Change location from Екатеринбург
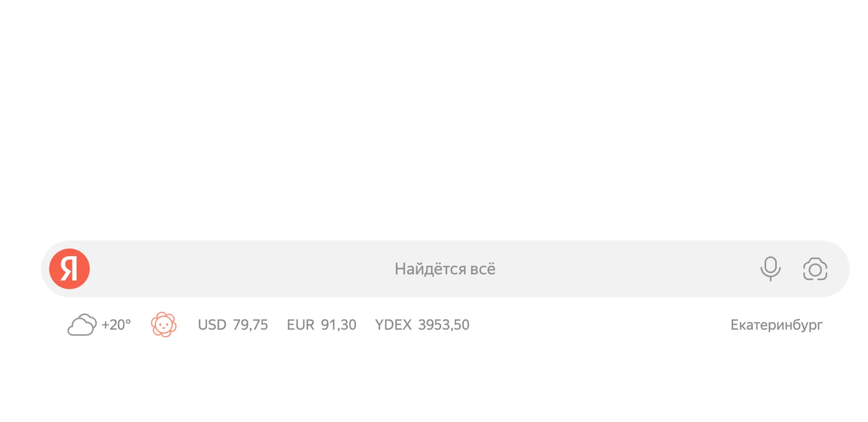The height and width of the screenshot is (422, 868). (x=776, y=325)
